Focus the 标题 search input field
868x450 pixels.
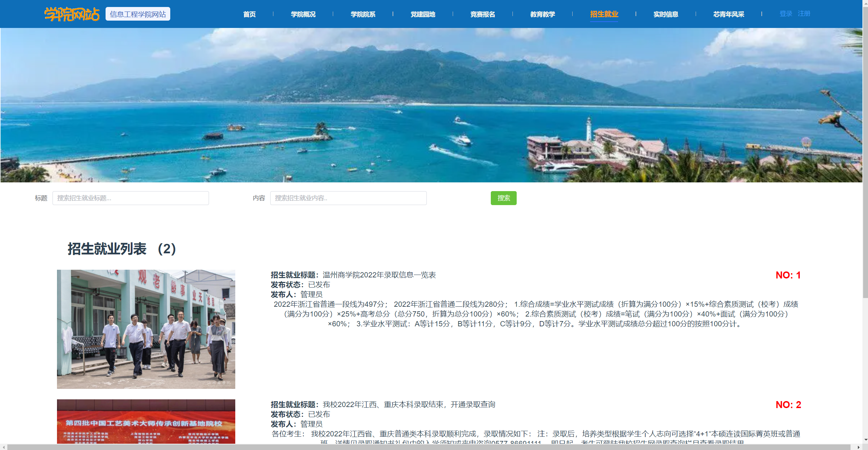click(x=130, y=198)
